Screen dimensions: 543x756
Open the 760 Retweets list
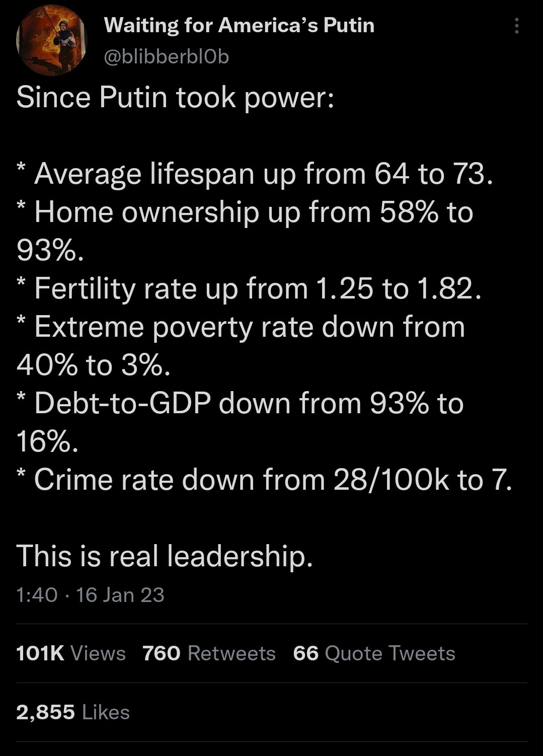point(209,653)
